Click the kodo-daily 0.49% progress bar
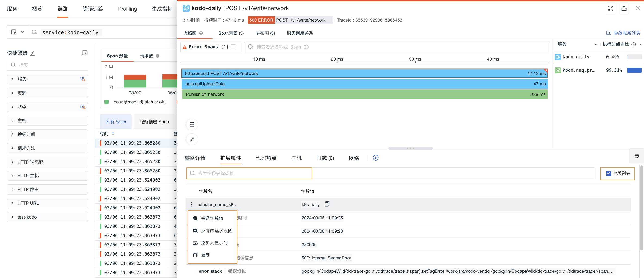Viewport: 644px width, 278px height. (634, 57)
